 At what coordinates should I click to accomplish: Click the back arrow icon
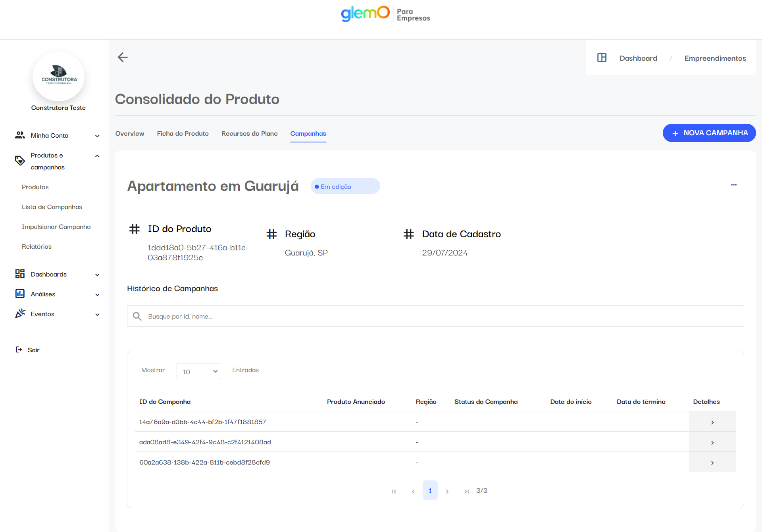tap(123, 58)
